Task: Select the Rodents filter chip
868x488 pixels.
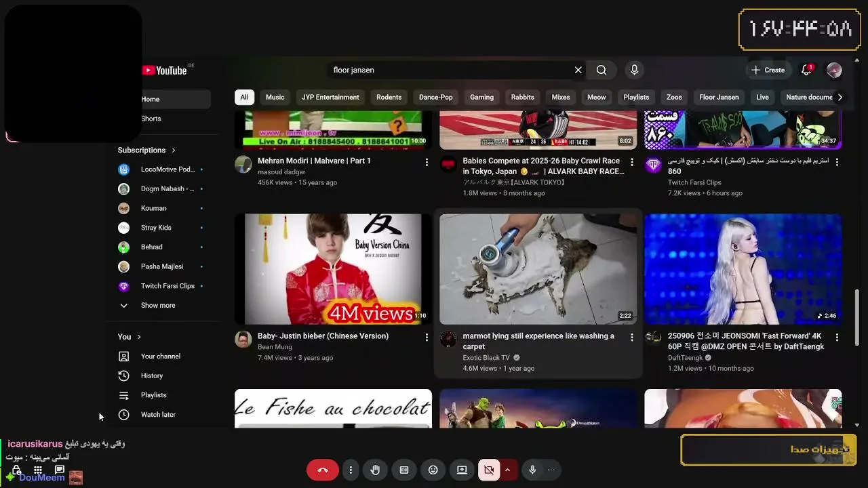Action: (389, 98)
